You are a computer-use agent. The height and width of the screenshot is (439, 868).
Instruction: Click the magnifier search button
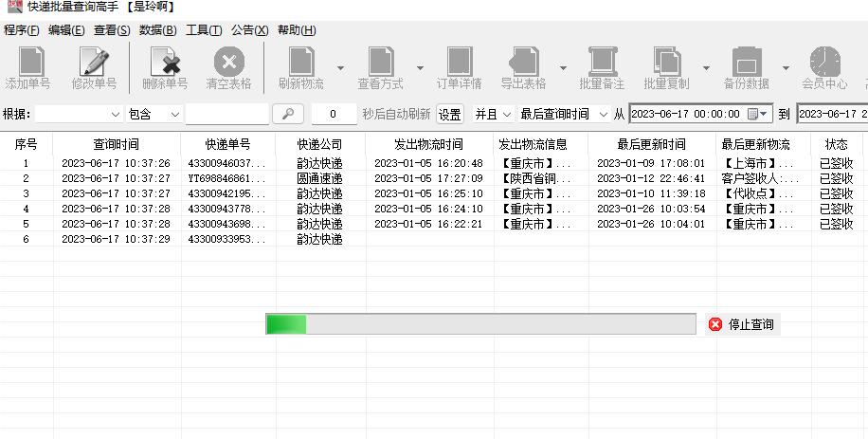point(288,114)
